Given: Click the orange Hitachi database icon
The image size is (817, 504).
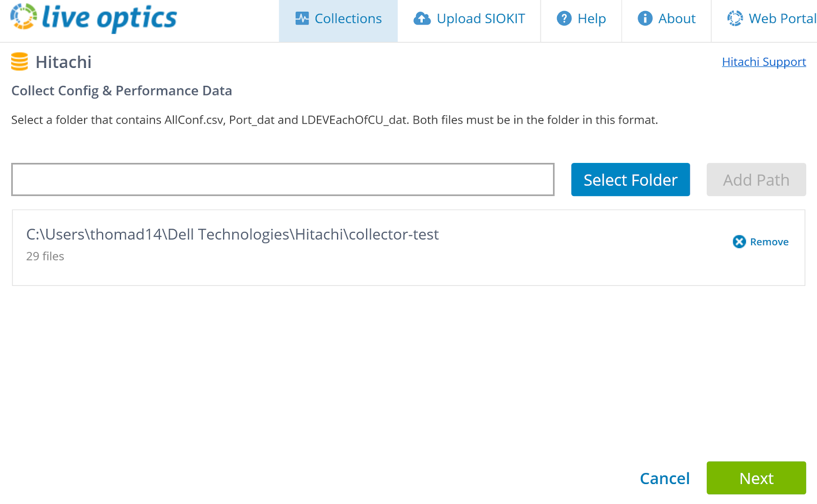Looking at the screenshot, I should [19, 62].
